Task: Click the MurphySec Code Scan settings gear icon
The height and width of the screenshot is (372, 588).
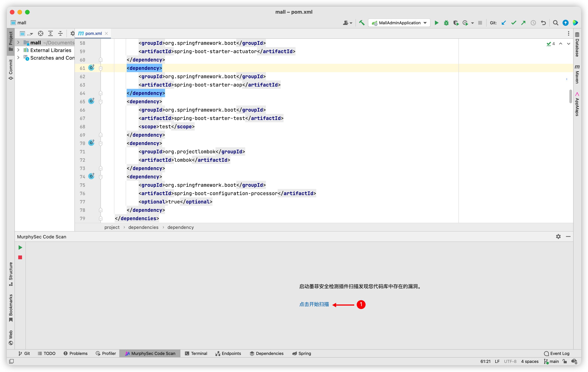Action: [558, 237]
